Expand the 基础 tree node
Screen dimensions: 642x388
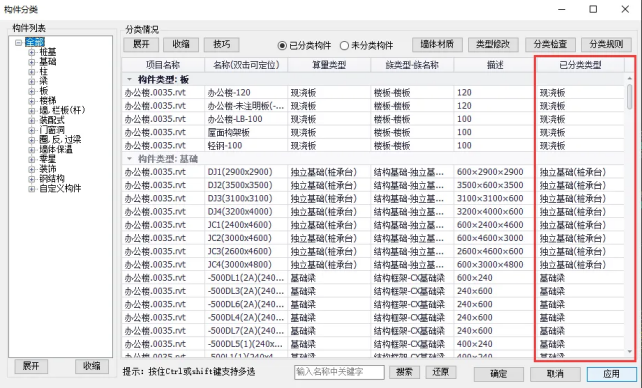[32, 62]
